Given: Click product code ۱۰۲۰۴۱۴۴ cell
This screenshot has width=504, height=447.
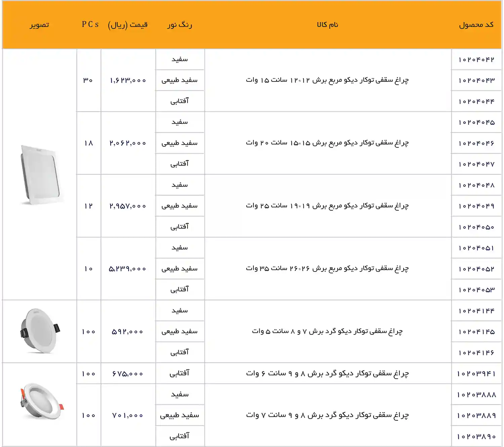Looking at the screenshot, I should 476,310.
